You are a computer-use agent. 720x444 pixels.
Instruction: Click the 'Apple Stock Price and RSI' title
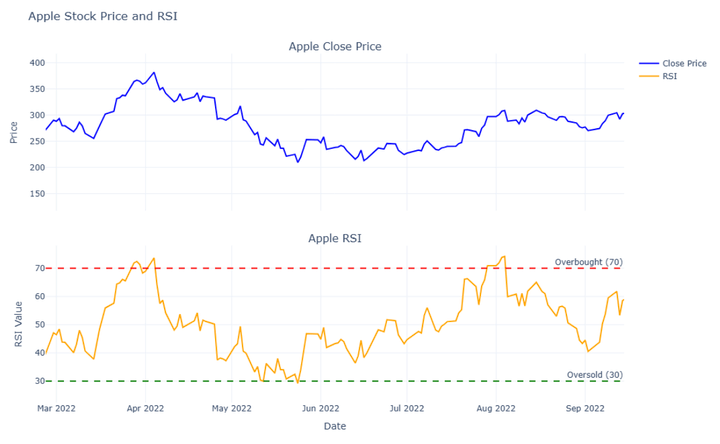(103, 16)
